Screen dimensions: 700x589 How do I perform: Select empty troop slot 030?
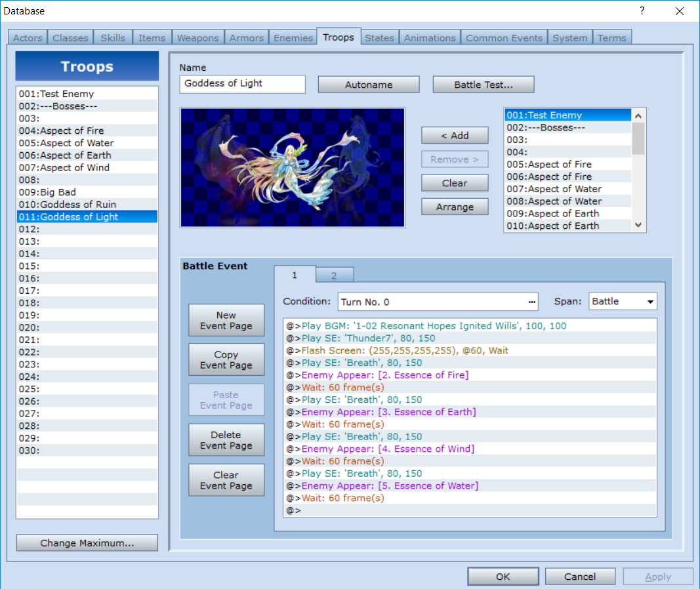click(x=87, y=451)
